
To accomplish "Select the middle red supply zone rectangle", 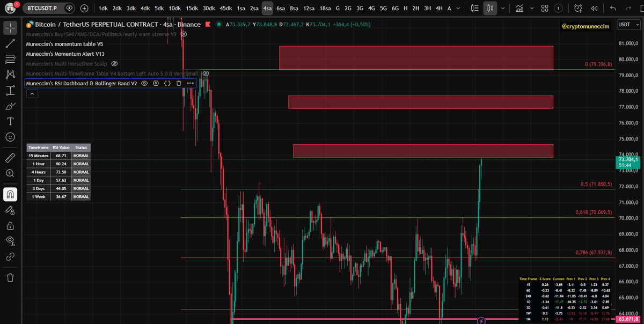I will tap(421, 102).
